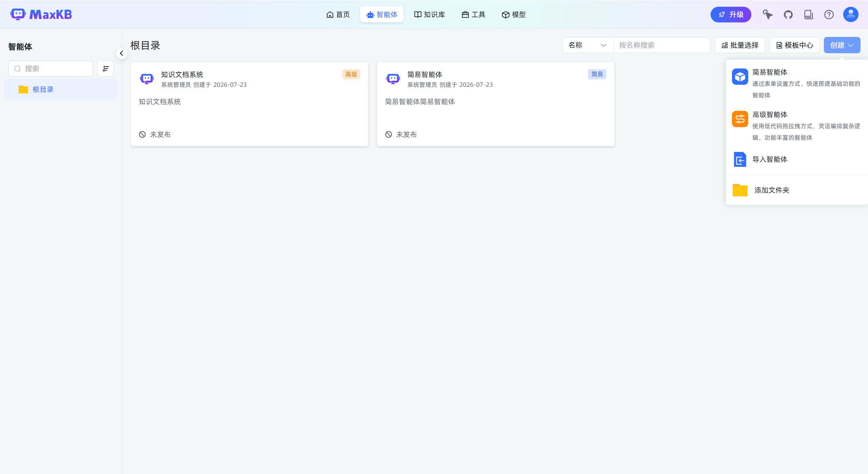Click the 根目录 page heading

[145, 45]
